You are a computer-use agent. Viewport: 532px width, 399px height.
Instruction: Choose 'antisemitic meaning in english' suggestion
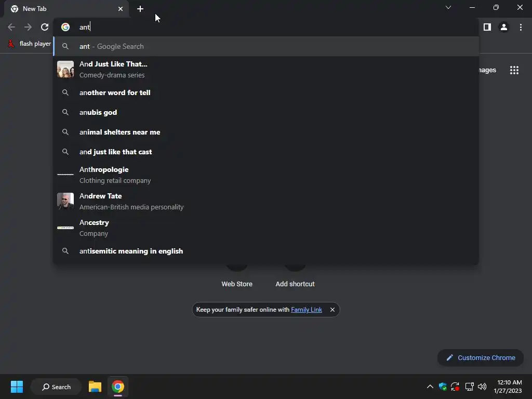click(266, 251)
